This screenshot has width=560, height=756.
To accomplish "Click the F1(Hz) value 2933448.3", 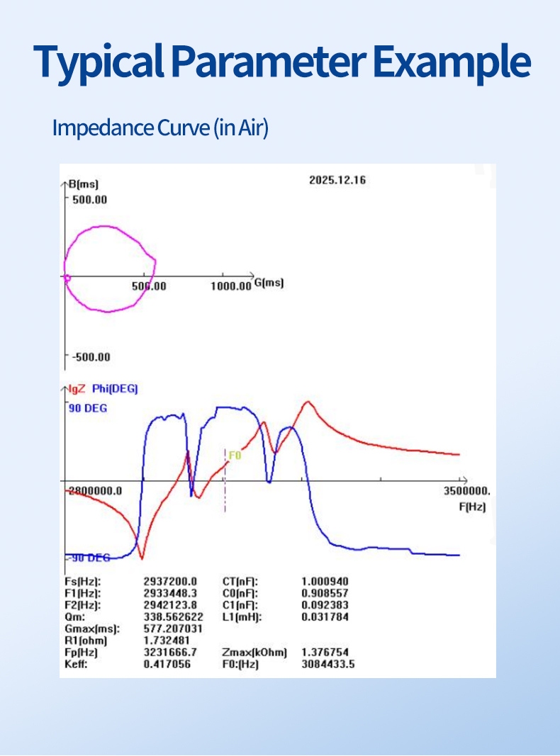I will (170, 593).
